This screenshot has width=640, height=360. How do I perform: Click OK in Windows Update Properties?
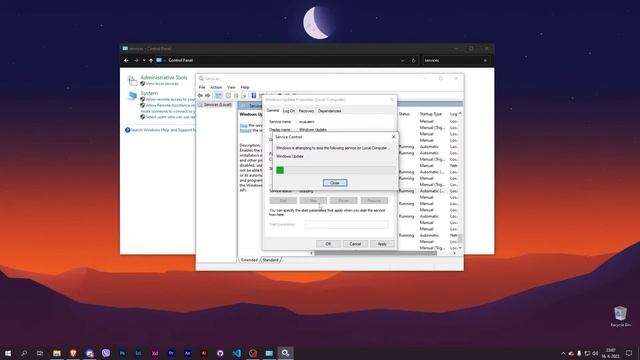tap(328, 244)
